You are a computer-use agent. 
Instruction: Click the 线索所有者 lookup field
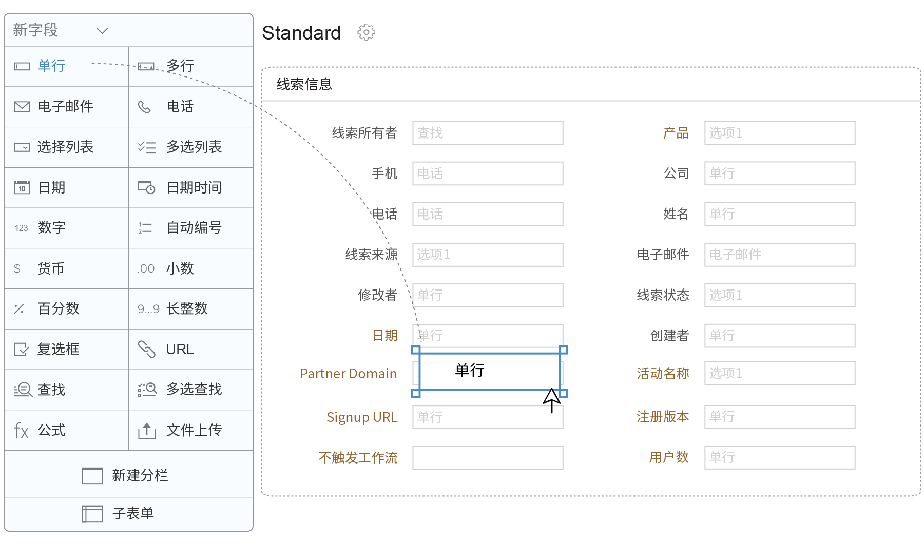point(488,133)
